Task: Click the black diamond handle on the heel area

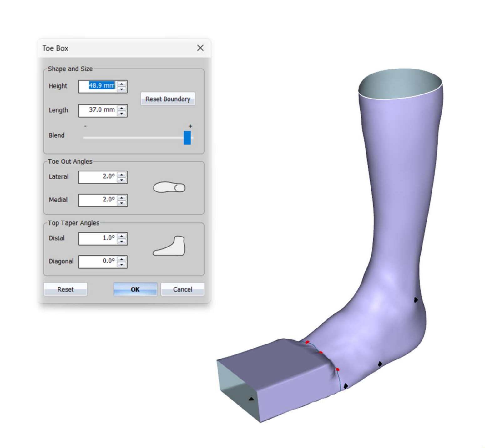Action: tap(379, 364)
